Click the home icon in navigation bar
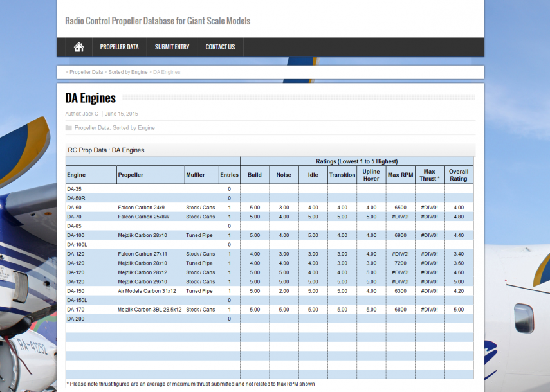Screen dimensions: 550x392 point(79,47)
